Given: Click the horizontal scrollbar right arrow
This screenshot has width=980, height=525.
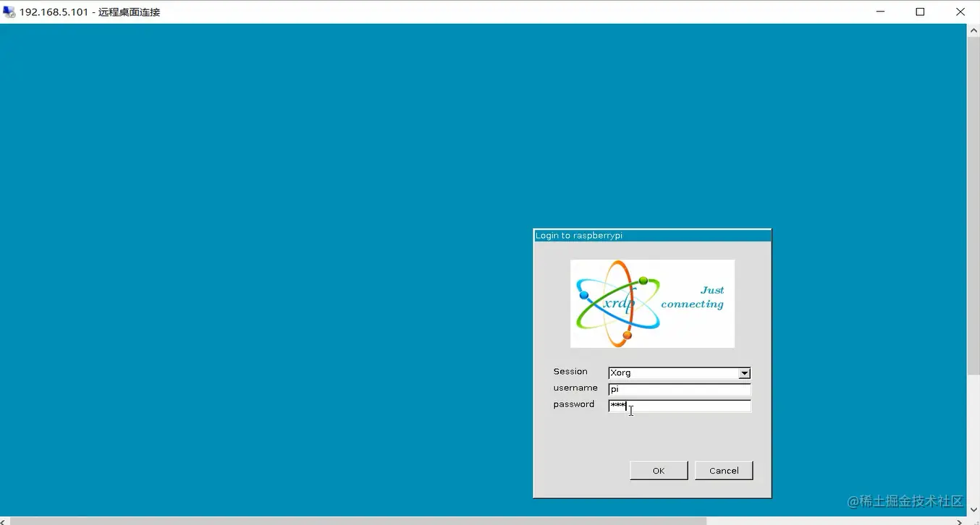Looking at the screenshot, I should pos(961,521).
